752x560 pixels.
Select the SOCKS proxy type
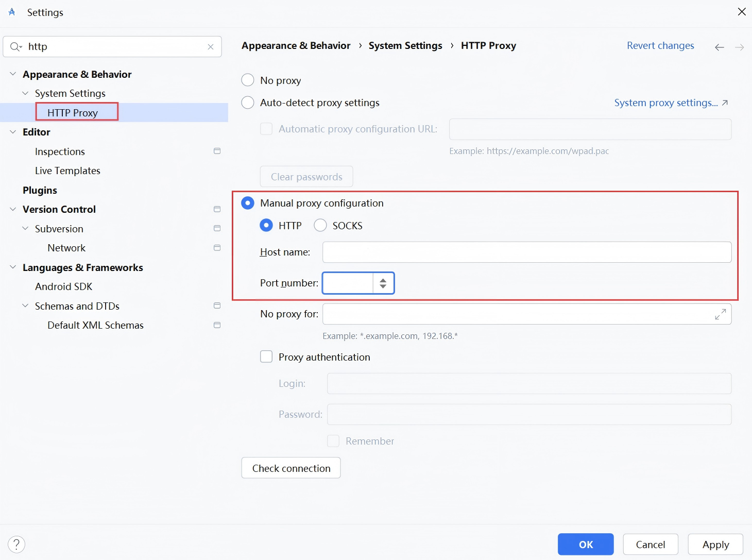point(320,225)
